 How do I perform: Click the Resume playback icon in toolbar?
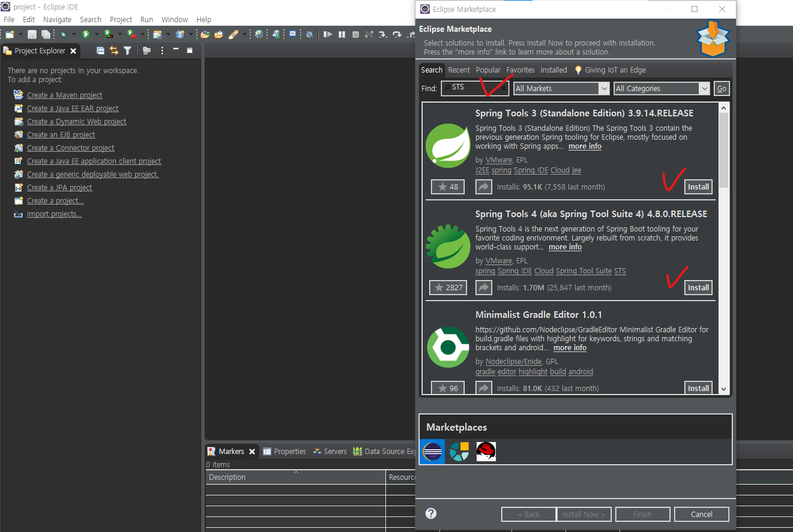[328, 34]
